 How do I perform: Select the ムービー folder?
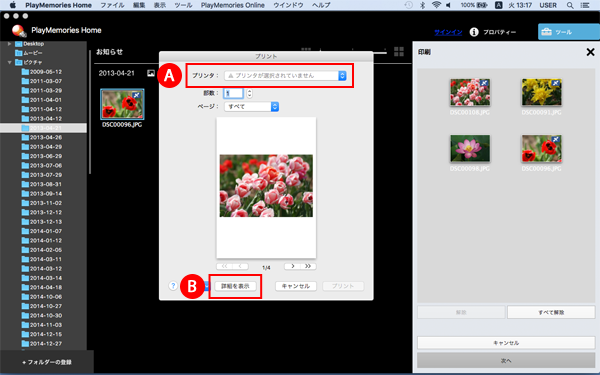(x=33, y=53)
